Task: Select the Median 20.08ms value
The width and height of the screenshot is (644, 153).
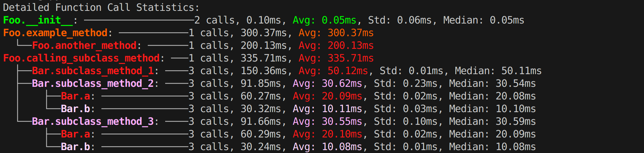Action: pyautogui.click(x=516, y=96)
